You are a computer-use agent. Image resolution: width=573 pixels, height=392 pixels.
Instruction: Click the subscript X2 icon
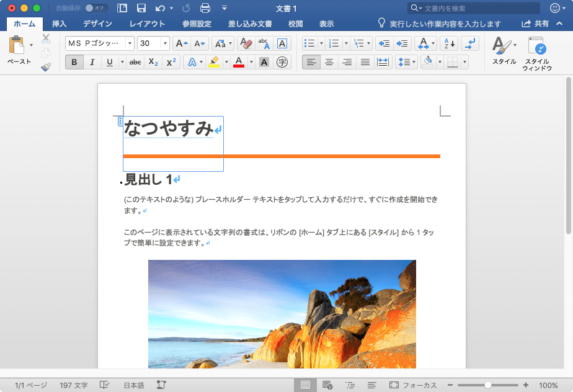click(153, 62)
